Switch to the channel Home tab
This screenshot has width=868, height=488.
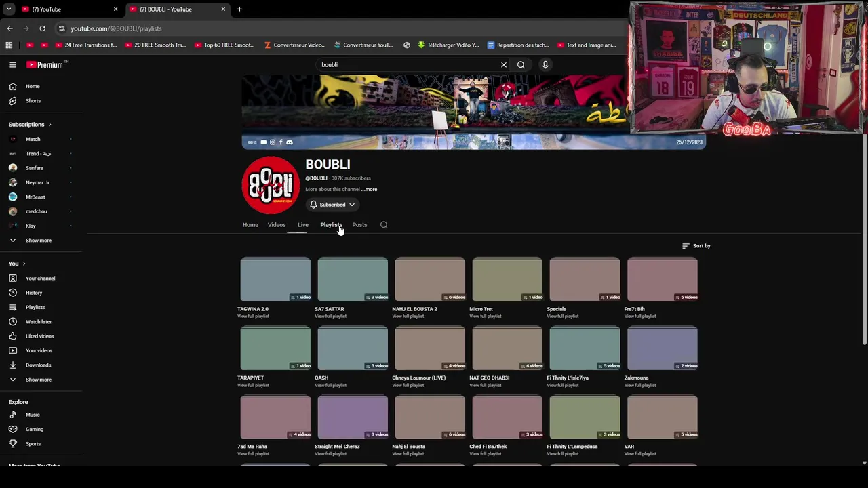[x=250, y=225]
